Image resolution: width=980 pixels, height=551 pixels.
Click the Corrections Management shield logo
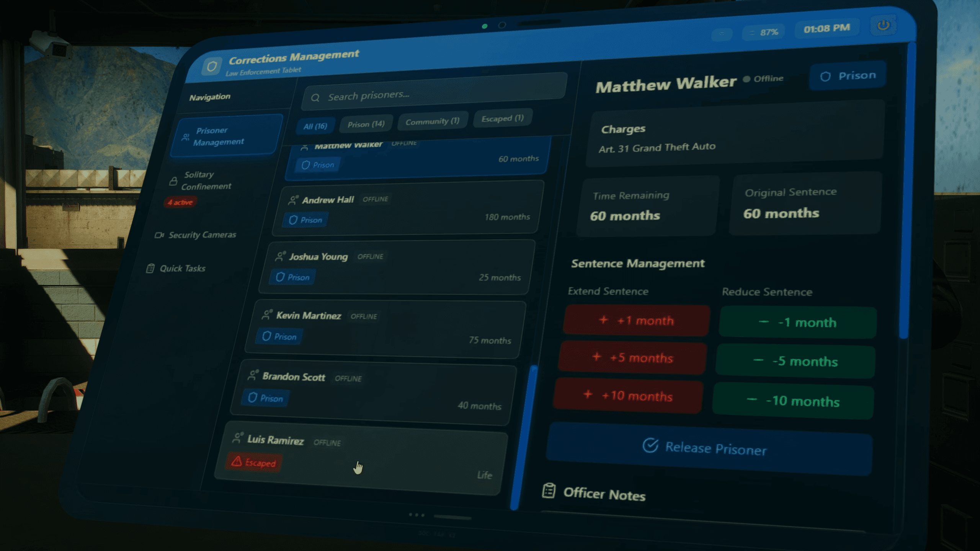tap(212, 67)
